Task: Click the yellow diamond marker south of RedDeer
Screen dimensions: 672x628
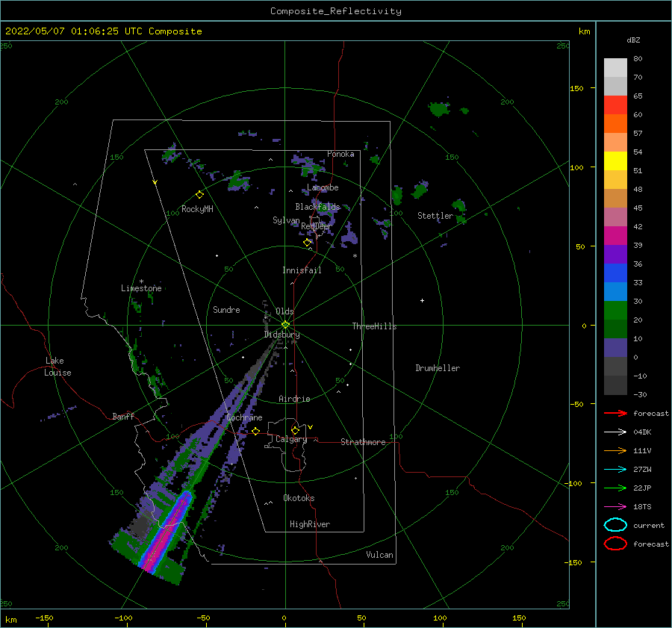Action: coord(307,243)
